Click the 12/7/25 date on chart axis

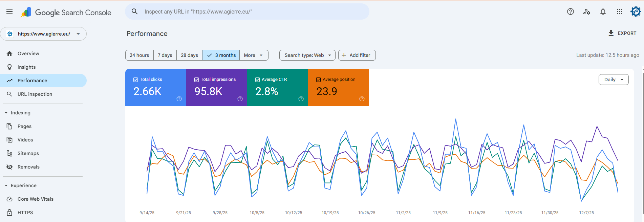tap(586, 213)
